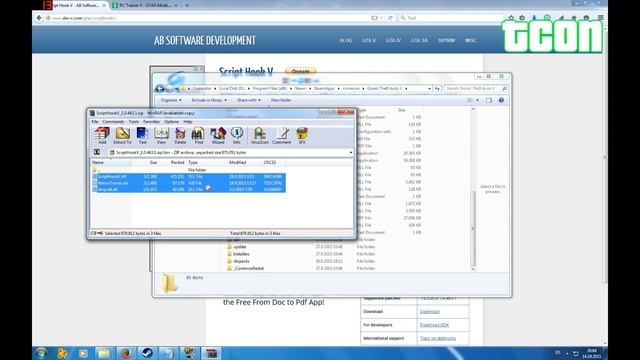Click the Explorer address bar refresh button
This screenshot has width=640, height=360.
pos(437,89)
